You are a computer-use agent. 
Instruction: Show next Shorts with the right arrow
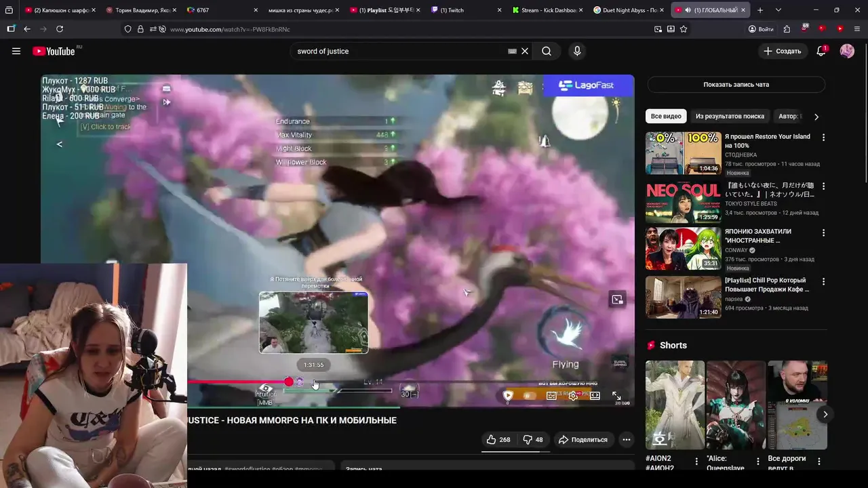(x=825, y=414)
